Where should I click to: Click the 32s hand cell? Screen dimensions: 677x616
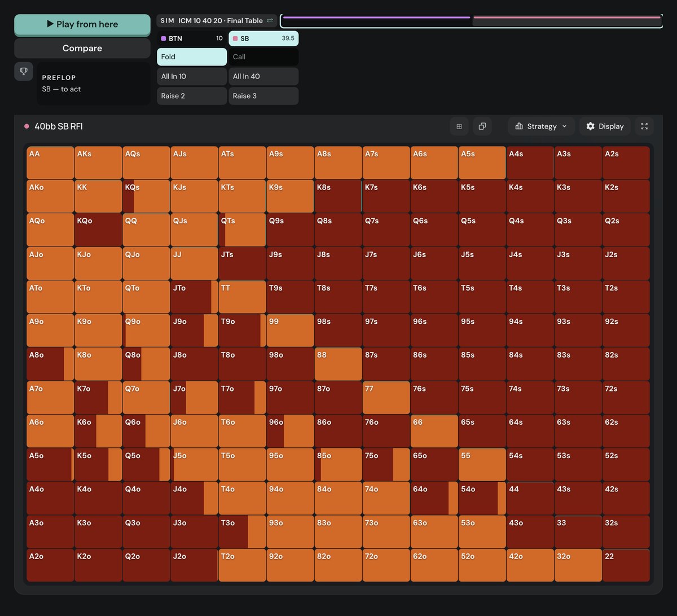click(626, 532)
